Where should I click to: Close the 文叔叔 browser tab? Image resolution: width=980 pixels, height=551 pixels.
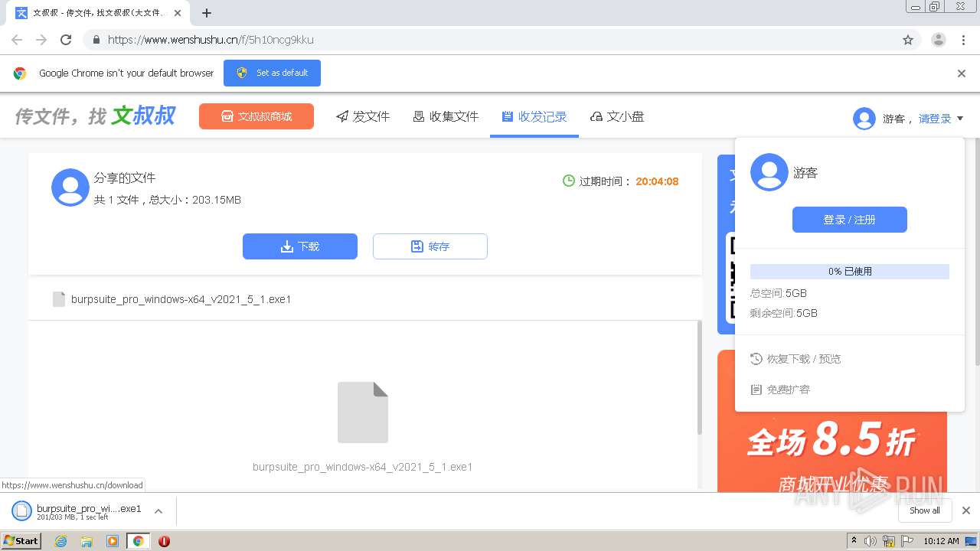click(x=178, y=13)
